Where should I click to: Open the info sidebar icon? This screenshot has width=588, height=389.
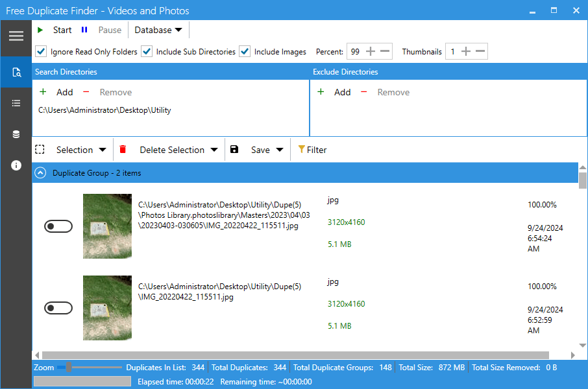click(x=16, y=165)
